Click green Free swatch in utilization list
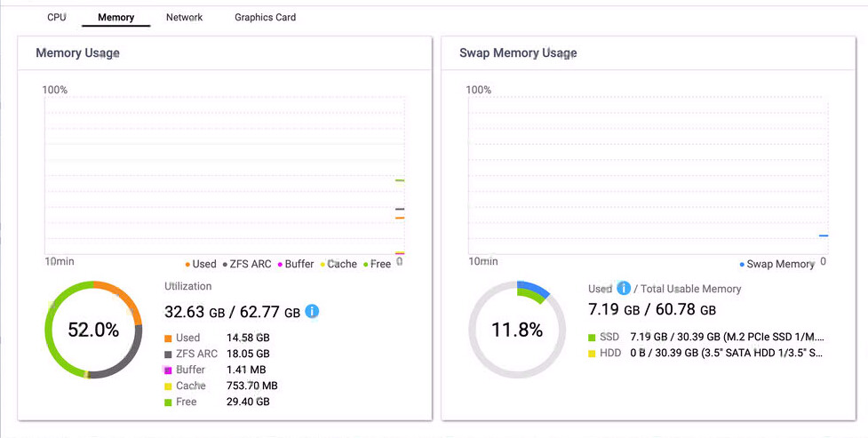This screenshot has width=868, height=438. [x=169, y=402]
